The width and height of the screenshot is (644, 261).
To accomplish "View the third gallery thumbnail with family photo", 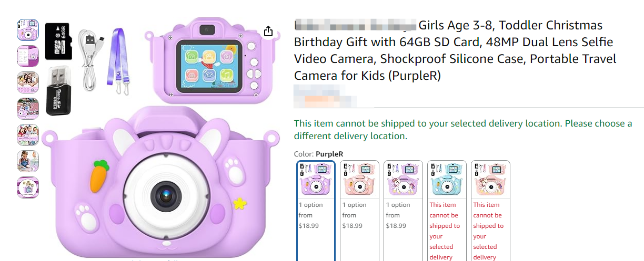I will 28,82.
